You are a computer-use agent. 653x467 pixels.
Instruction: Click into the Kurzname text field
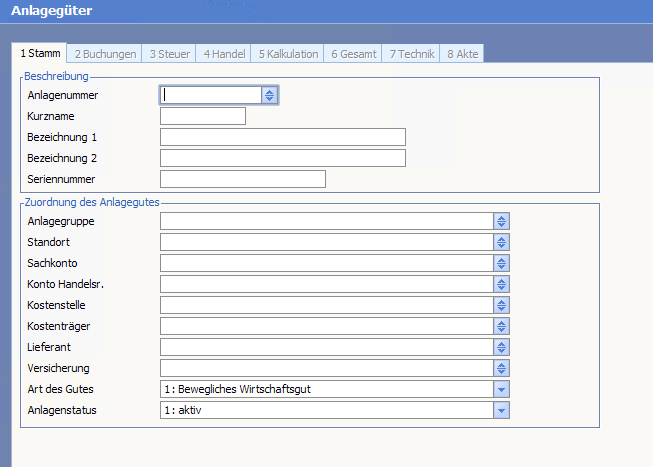click(x=202, y=116)
